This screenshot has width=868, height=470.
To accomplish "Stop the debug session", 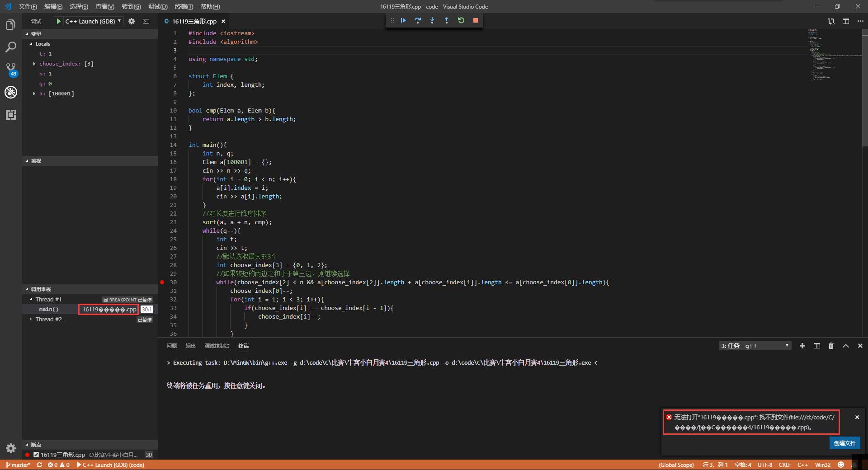I will 476,20.
